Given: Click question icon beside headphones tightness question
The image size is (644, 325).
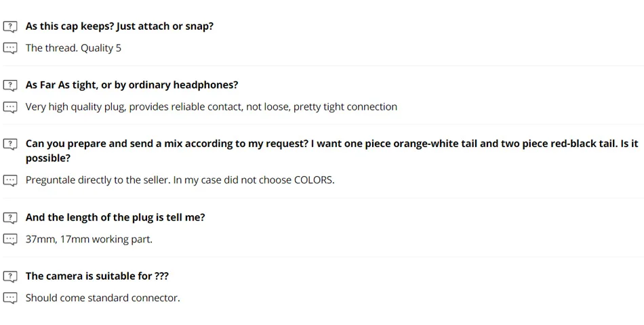Looking at the screenshot, I should [x=10, y=85].
